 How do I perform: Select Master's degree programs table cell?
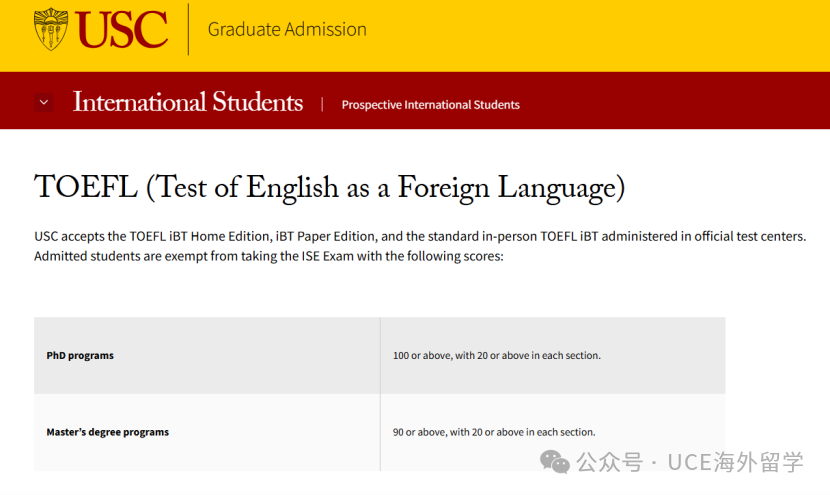[x=207, y=432]
